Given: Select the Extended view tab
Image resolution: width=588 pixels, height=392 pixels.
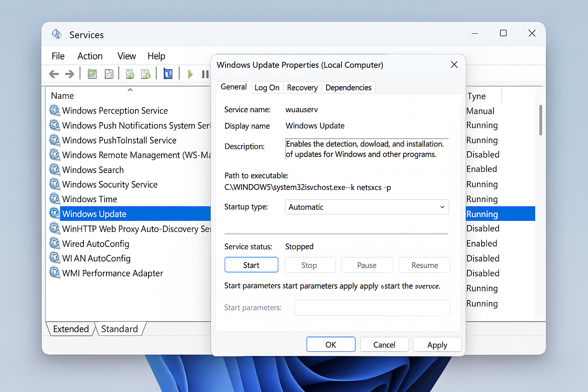Looking at the screenshot, I should [x=71, y=329].
